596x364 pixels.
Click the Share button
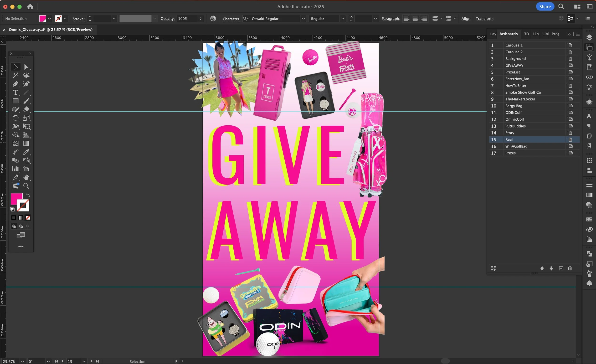click(x=545, y=6)
